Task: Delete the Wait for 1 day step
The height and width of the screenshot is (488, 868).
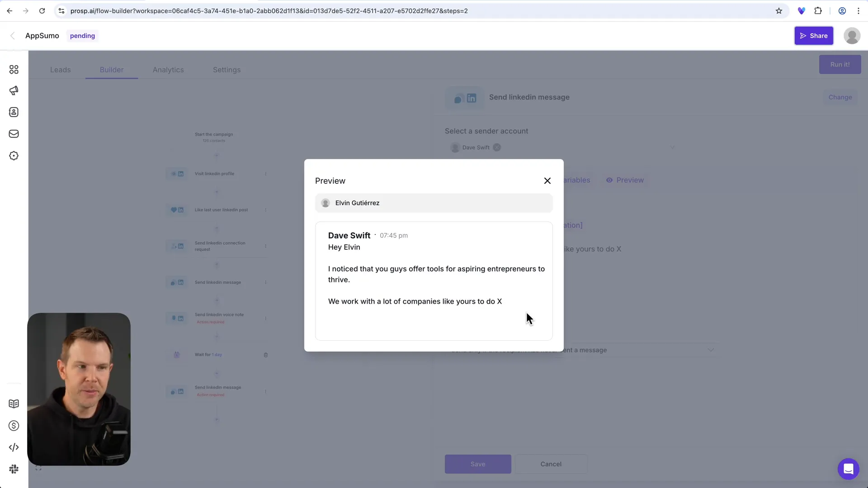Action: pos(265,355)
